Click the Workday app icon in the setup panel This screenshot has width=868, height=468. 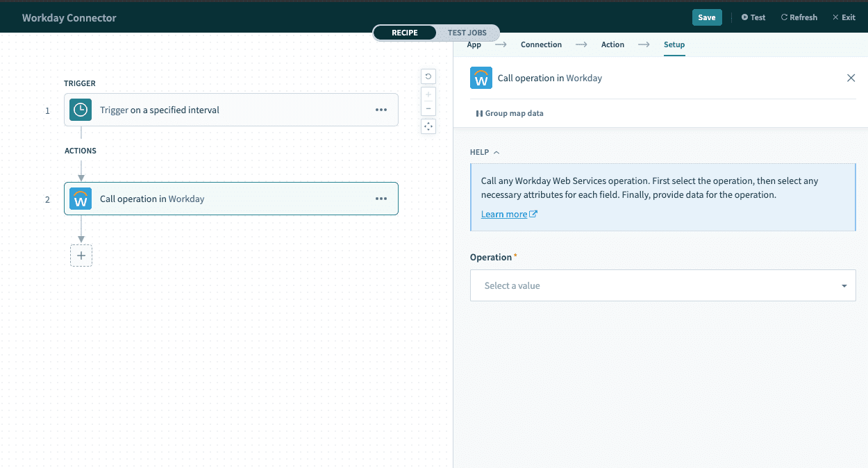481,78
